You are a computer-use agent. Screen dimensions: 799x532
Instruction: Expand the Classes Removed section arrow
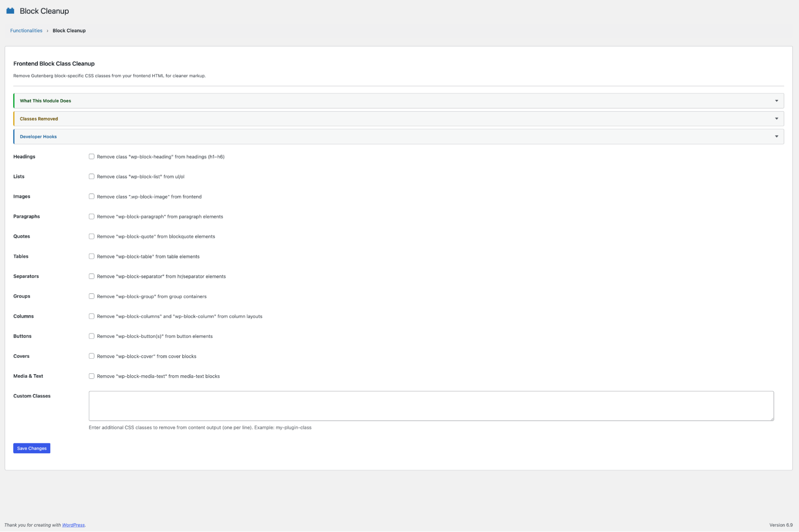pos(776,119)
